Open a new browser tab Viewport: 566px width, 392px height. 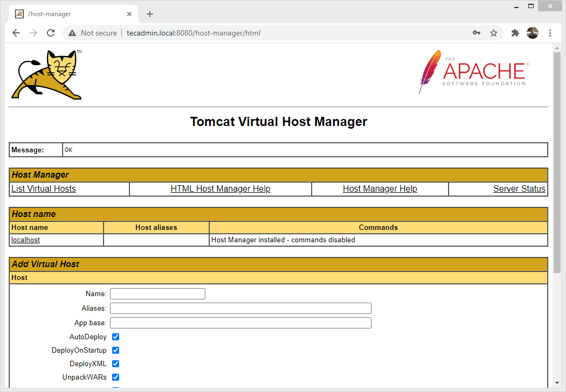coord(150,14)
